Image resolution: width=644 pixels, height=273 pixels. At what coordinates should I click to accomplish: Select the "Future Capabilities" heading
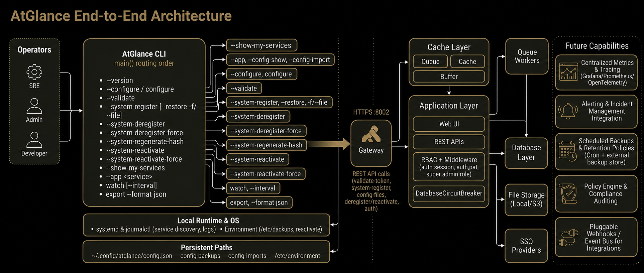(x=597, y=46)
